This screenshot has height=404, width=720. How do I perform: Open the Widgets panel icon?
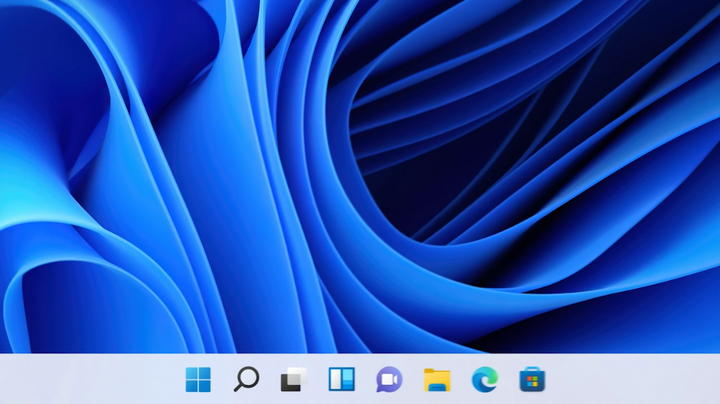pos(342,379)
